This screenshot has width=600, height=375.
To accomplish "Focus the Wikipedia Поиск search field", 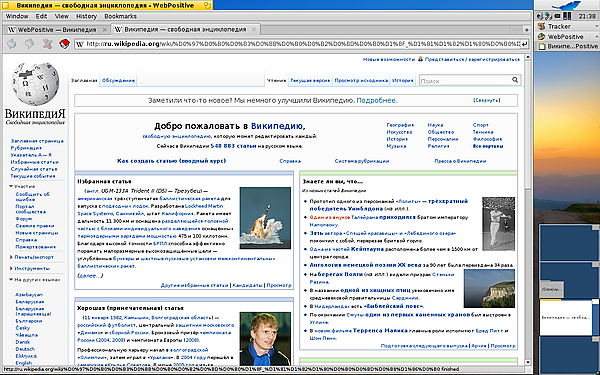I will pos(465,80).
